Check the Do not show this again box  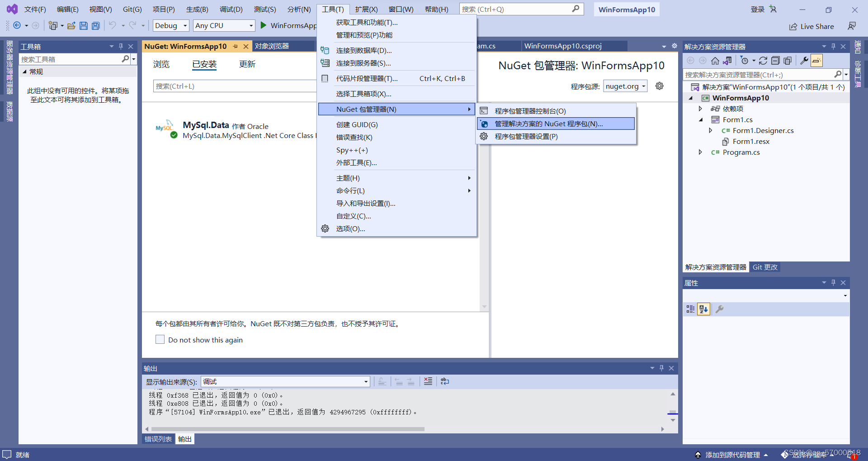pyautogui.click(x=160, y=339)
